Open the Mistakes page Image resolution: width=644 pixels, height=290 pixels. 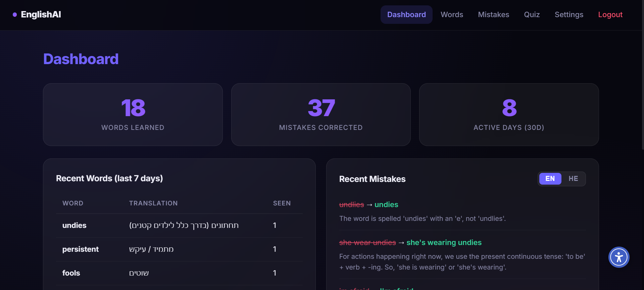click(x=493, y=15)
